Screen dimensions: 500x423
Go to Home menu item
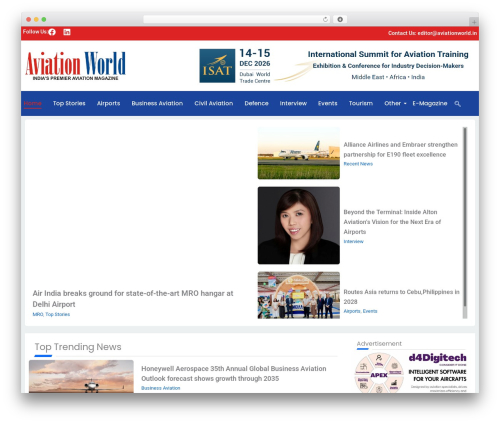tap(32, 103)
